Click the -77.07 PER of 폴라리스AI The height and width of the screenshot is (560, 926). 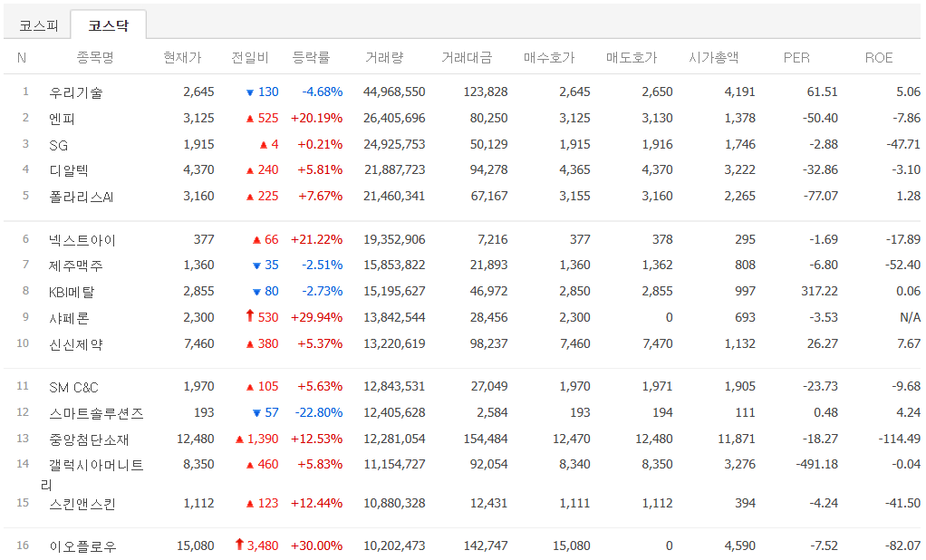[820, 196]
